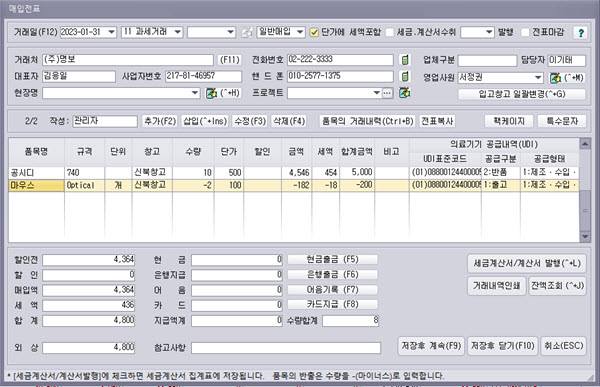Click the 삭제(F4) button
The height and width of the screenshot is (387, 600).
click(x=289, y=121)
